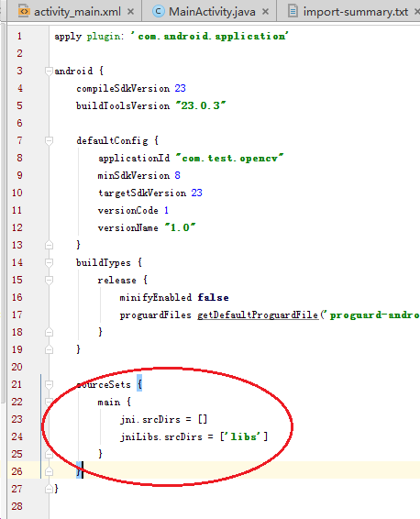This screenshot has width=420, height=519.
Task: Click the versionCode 1 value
Action: tap(166, 211)
